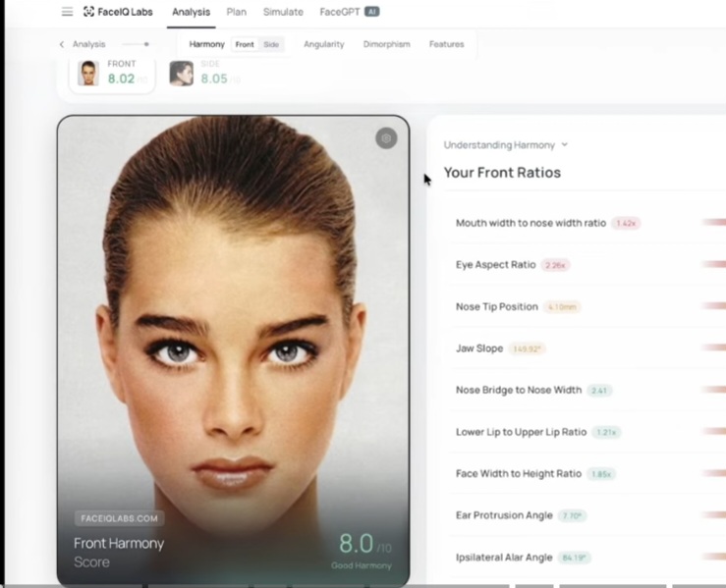Viewport: 726px width, 588px height.
Task: Toggle Harmony view to Side
Action: (x=271, y=44)
